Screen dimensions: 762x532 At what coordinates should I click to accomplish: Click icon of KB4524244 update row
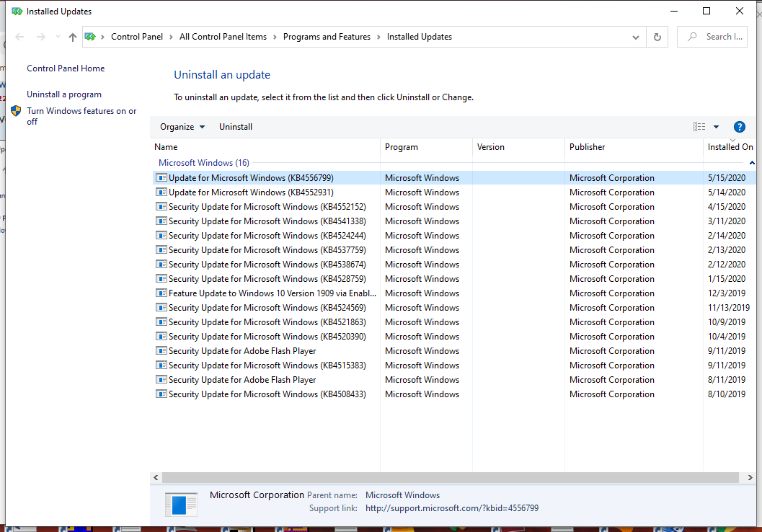161,235
